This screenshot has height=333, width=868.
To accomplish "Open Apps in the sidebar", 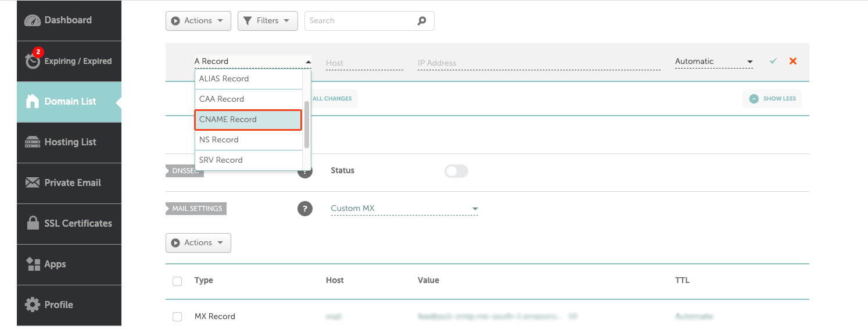I will tap(69, 264).
